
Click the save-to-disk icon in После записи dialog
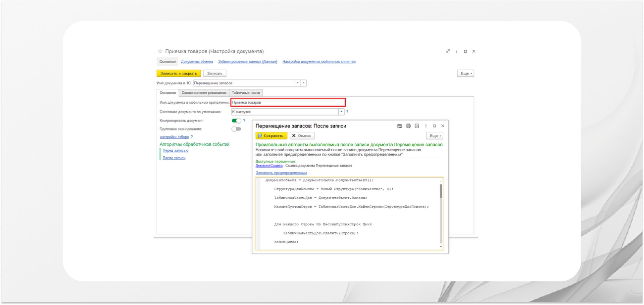pos(400,126)
